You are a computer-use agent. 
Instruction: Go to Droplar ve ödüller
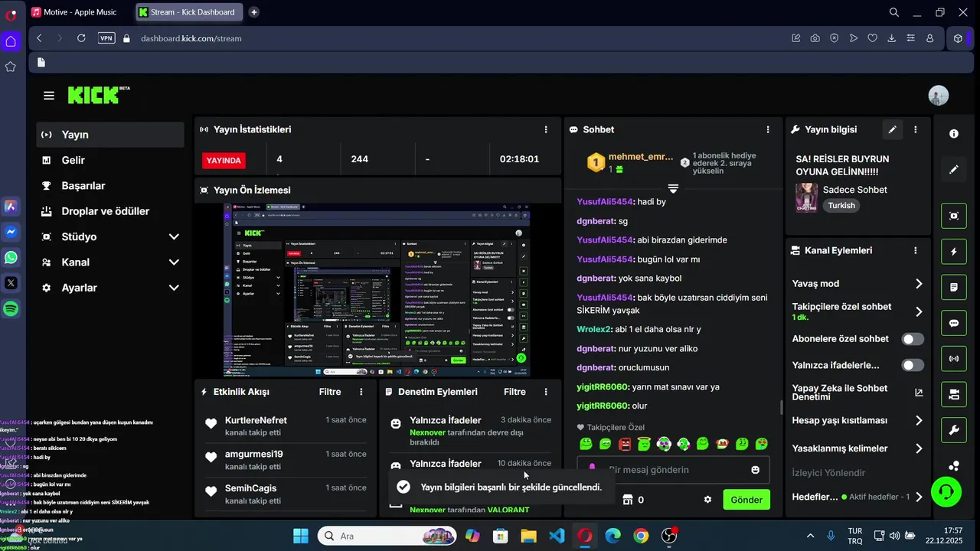pyautogui.click(x=110, y=211)
